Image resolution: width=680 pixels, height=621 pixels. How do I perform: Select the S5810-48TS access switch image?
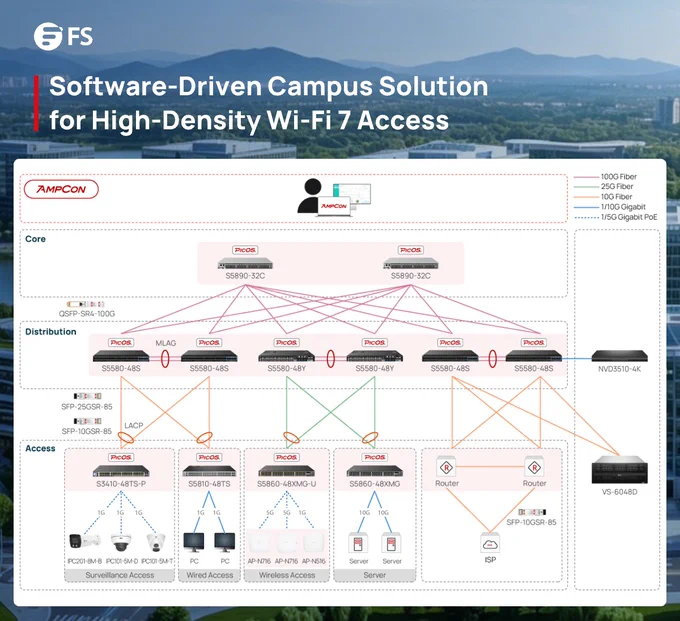tap(209, 471)
